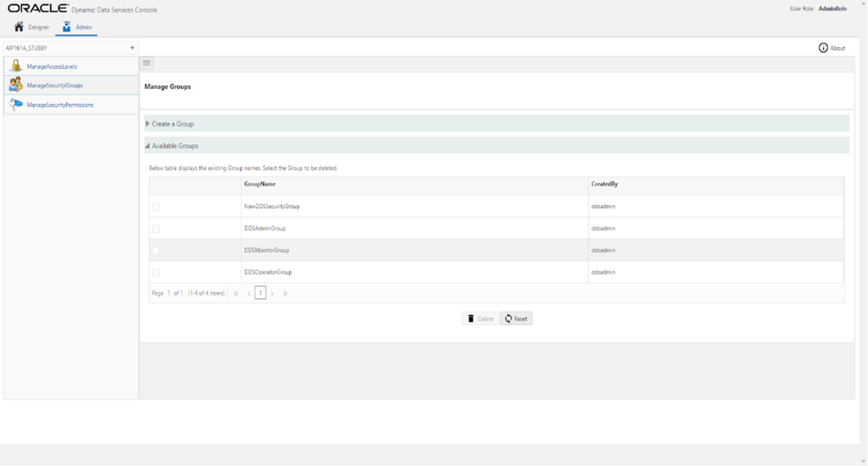868x466 pixels.
Task: Select the NewDDSSecurityGroup name cell
Action: (x=415, y=207)
